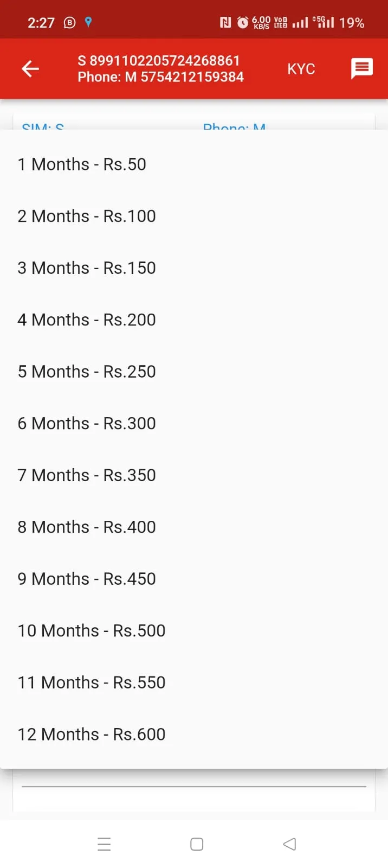The image size is (388, 868).
Task: Choose 3 Months - Rs.150
Action: pyautogui.click(x=194, y=268)
